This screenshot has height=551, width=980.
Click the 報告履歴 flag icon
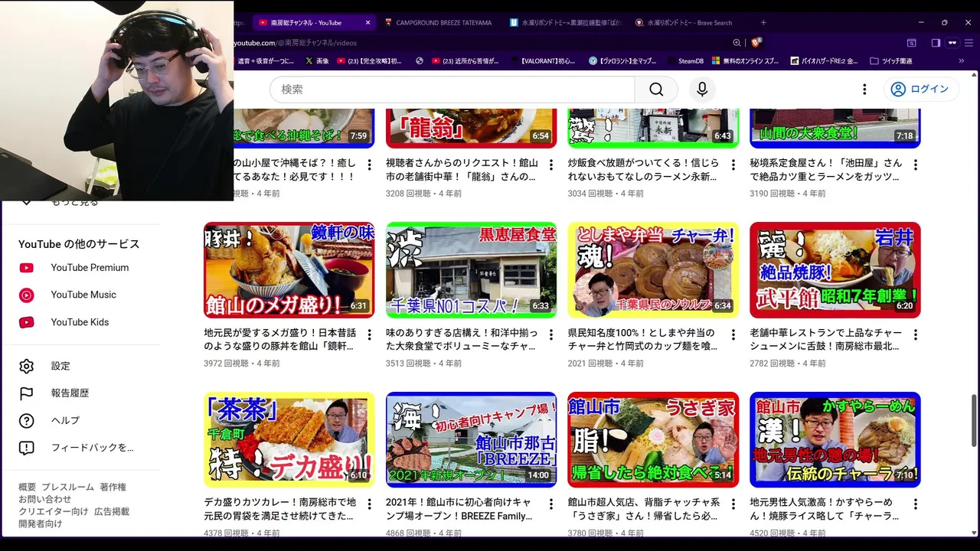tap(27, 393)
